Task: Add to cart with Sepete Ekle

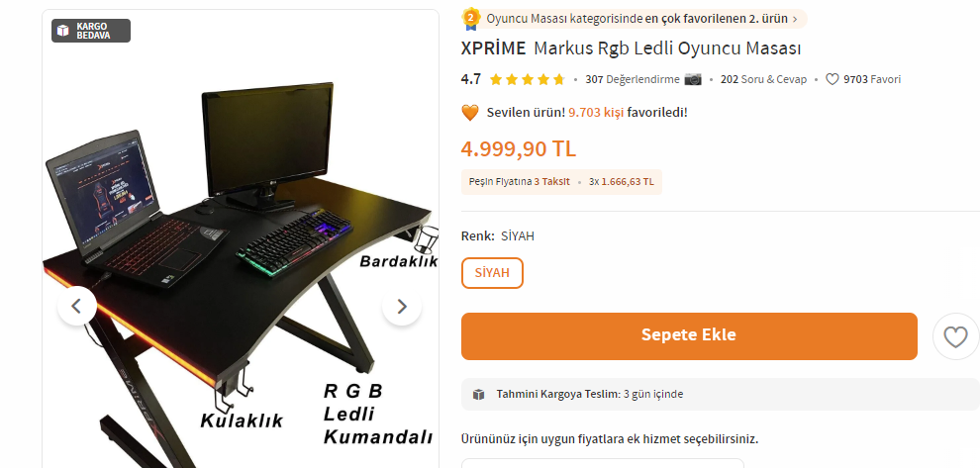Action: point(689,336)
